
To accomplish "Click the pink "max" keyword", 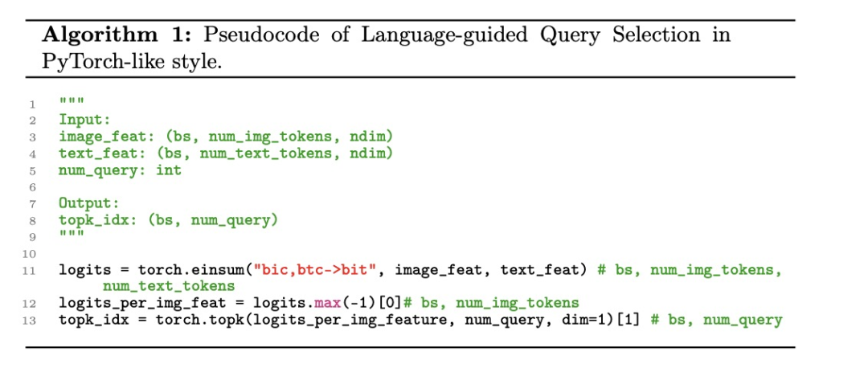I will point(327,303).
